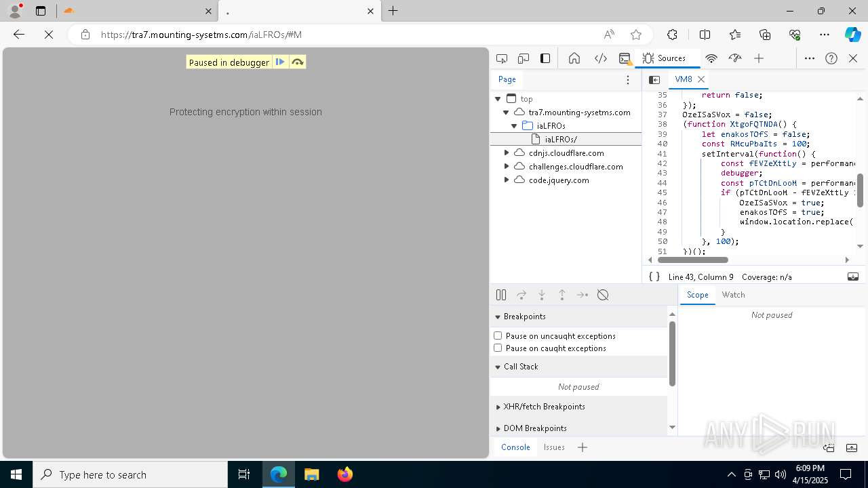Click line number 43 in the gutter
Image resolution: width=868 pixels, height=488 pixels.
click(x=662, y=174)
